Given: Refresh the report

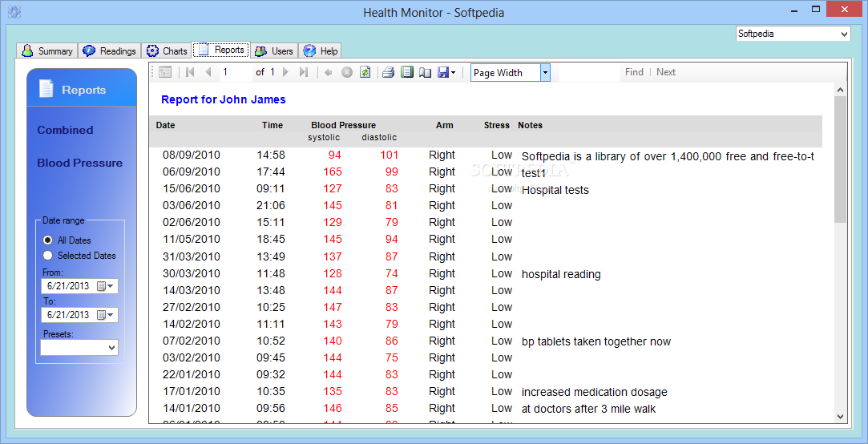Looking at the screenshot, I should click(365, 72).
